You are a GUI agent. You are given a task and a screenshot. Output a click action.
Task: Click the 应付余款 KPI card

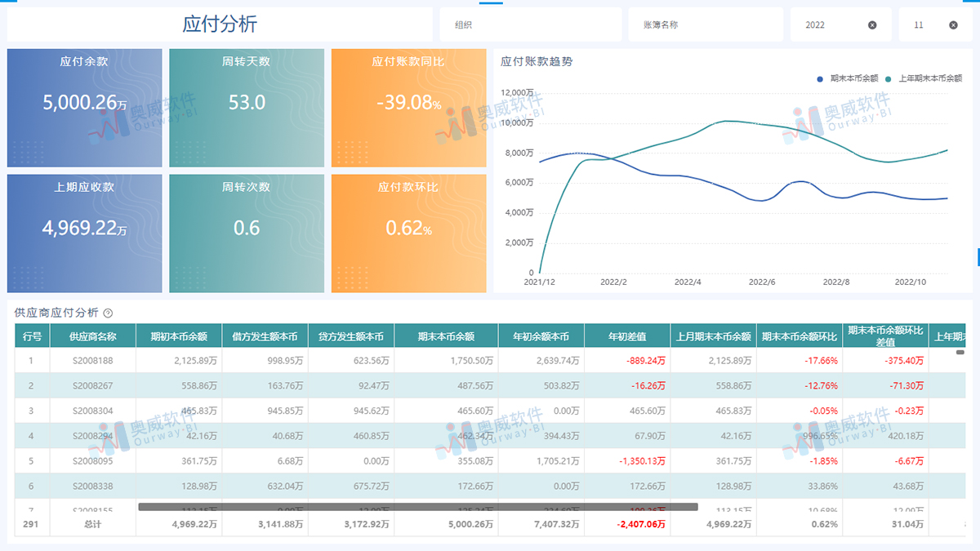click(84, 108)
